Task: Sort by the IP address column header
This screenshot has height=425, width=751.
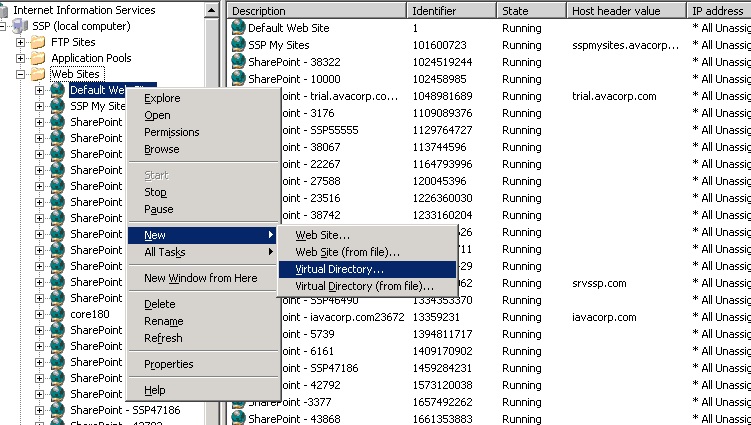Action: (x=718, y=11)
